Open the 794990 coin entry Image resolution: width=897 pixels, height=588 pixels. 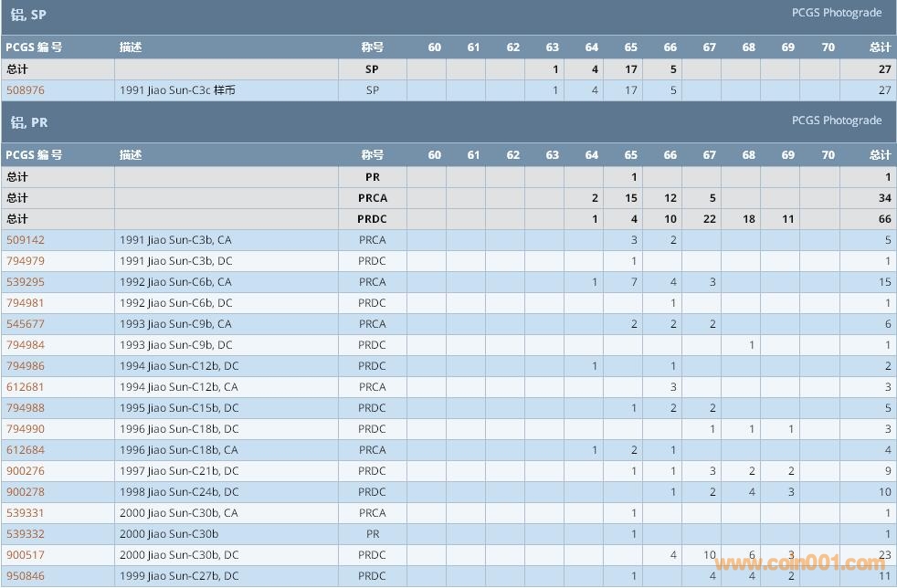tap(26, 429)
